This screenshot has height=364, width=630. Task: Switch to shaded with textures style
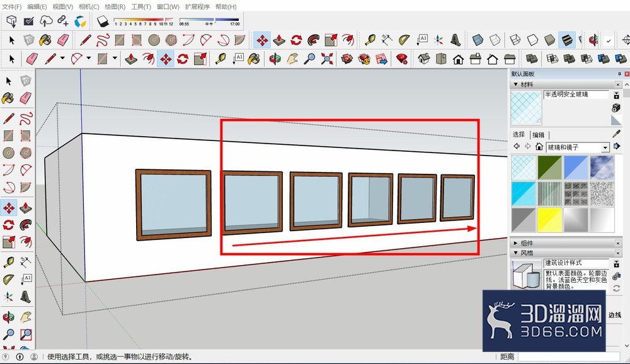(567, 40)
